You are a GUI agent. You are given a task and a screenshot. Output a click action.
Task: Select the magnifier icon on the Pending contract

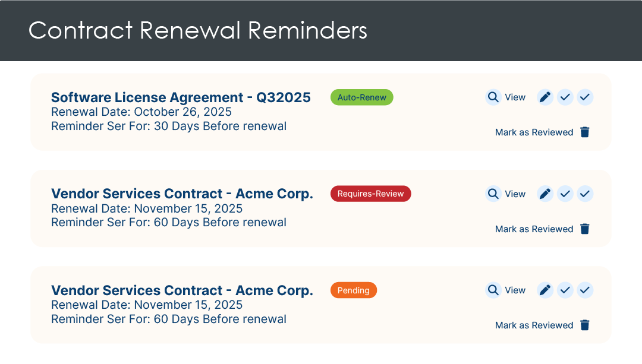click(x=493, y=290)
